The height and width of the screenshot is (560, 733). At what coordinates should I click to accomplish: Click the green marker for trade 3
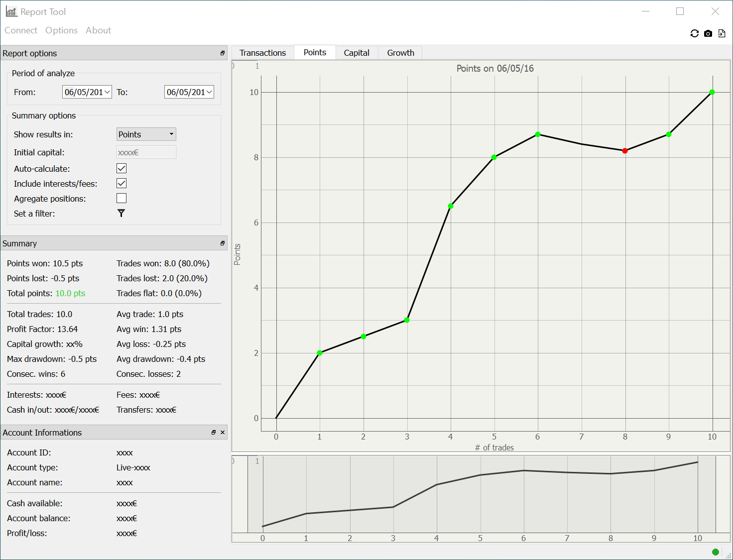407,320
